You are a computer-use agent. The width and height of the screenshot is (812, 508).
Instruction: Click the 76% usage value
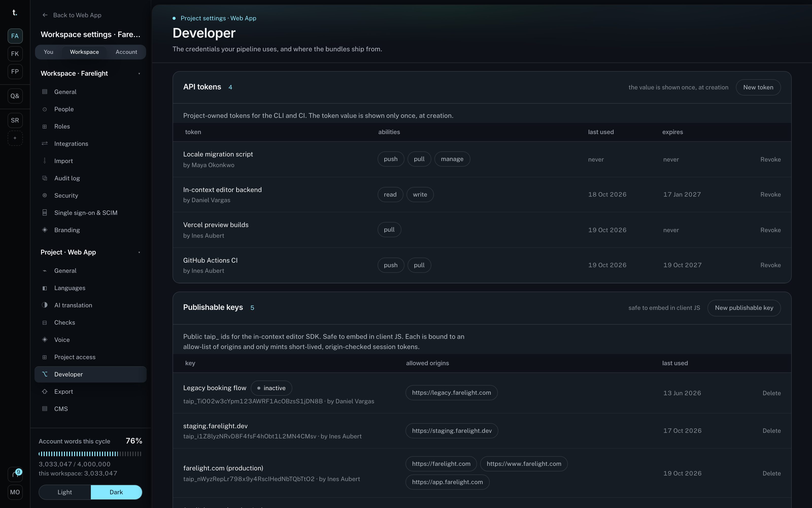click(134, 441)
